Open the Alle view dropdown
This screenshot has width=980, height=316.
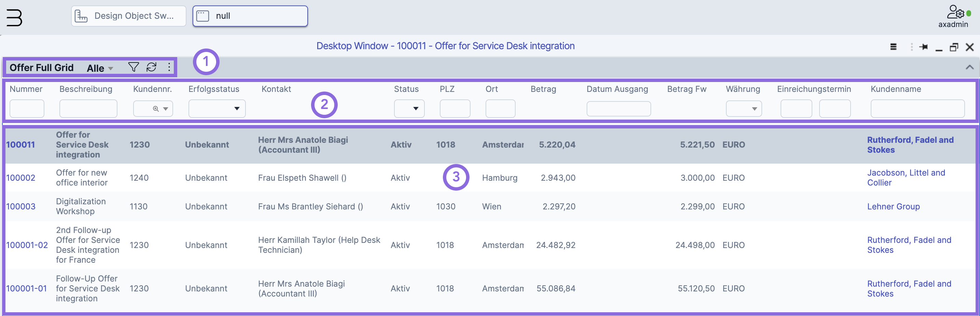[x=100, y=68]
